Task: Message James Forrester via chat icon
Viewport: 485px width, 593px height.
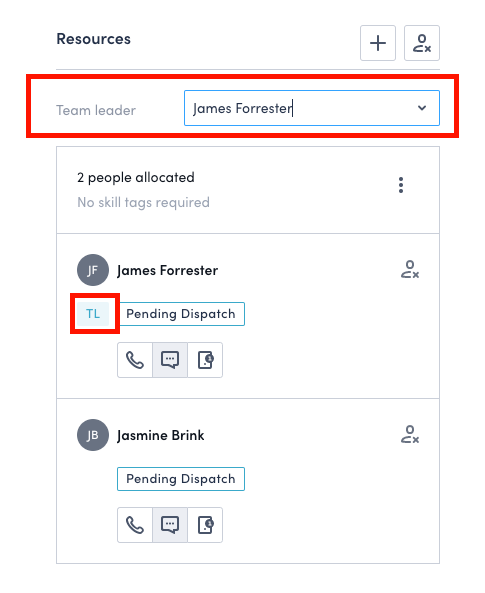Action: 170,360
